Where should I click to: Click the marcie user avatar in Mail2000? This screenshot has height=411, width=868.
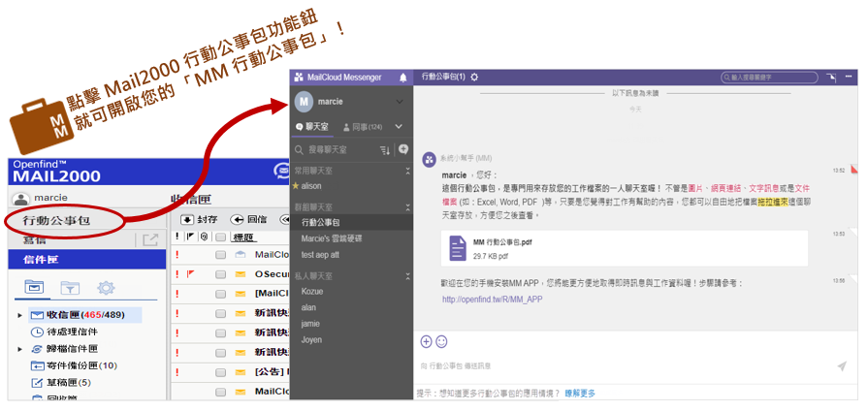pos(21,199)
